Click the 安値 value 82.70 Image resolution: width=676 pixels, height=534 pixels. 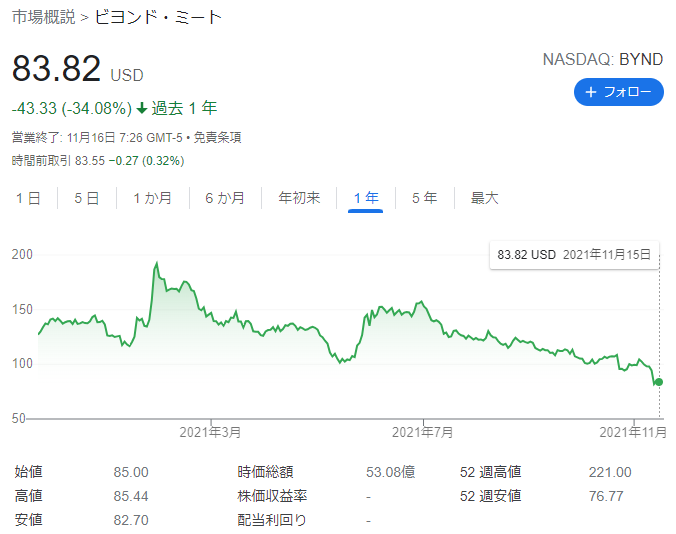tap(131, 520)
